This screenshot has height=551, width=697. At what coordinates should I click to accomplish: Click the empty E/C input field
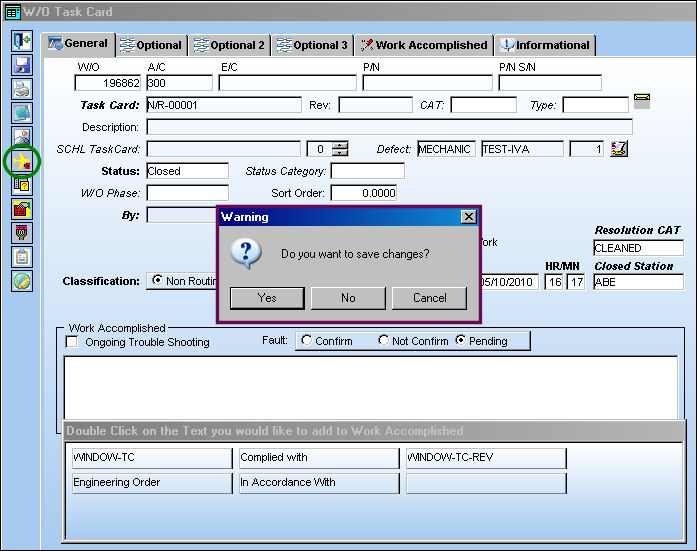click(288, 83)
